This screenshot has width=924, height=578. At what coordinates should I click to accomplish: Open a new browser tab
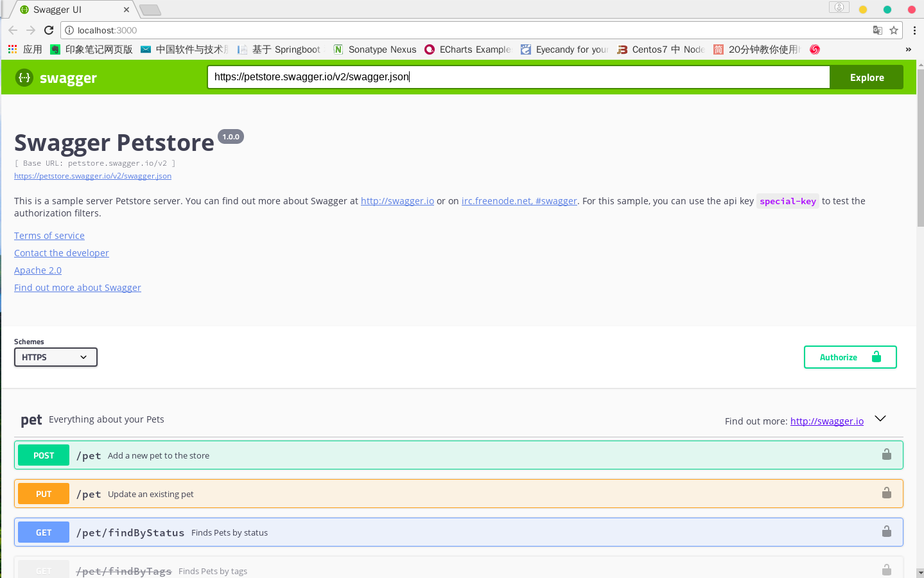(x=150, y=10)
